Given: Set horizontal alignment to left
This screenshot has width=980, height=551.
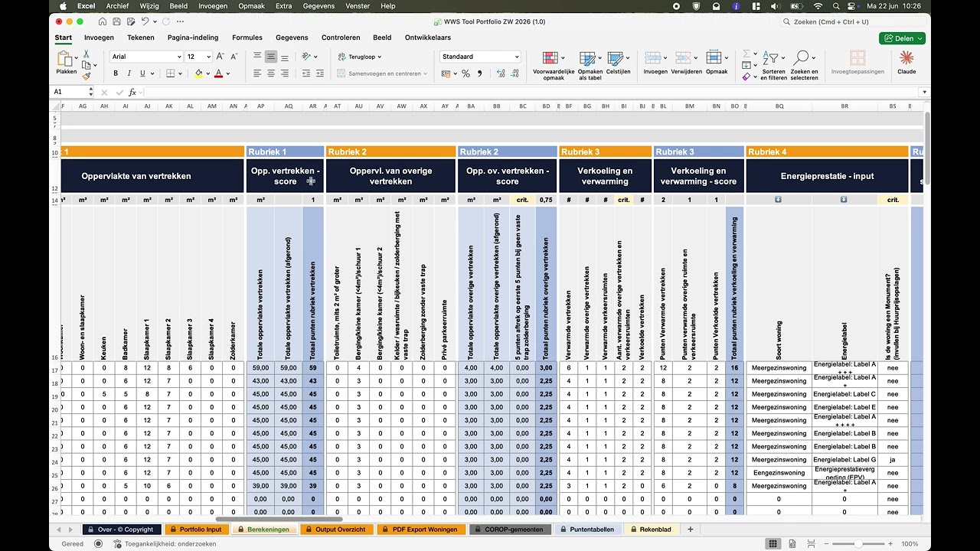Looking at the screenshot, I should coord(256,73).
